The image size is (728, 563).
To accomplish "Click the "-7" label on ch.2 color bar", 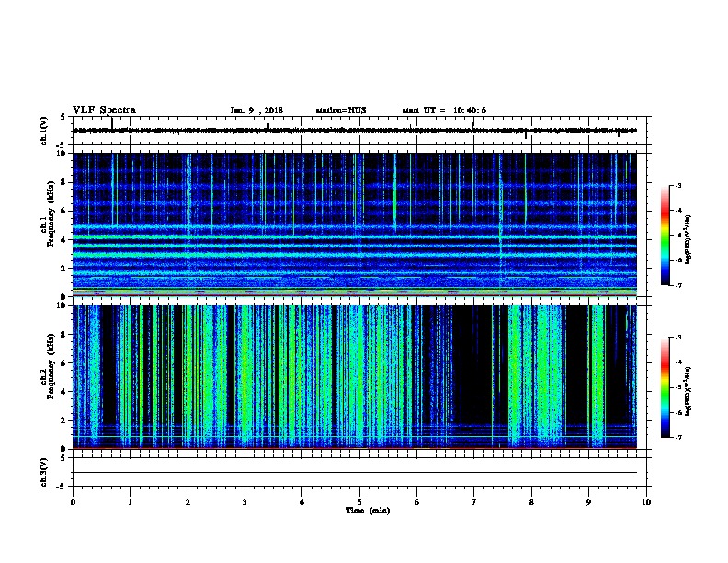I will click(x=677, y=438).
